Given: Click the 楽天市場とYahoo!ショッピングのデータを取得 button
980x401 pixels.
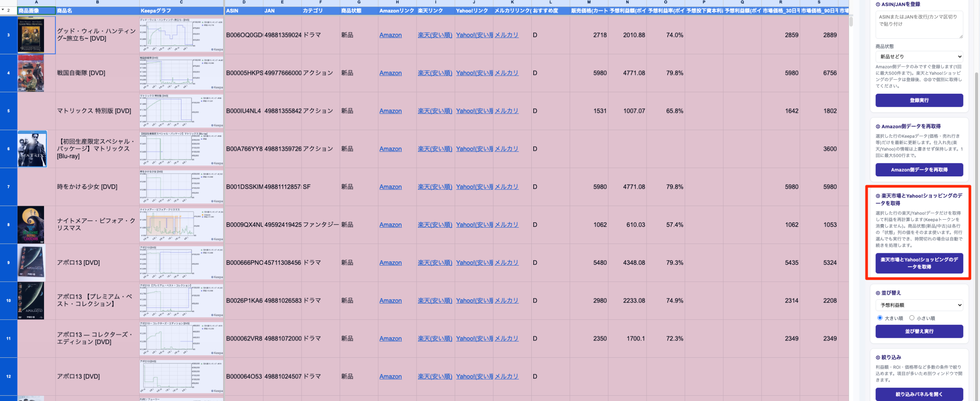Looking at the screenshot, I should click(x=919, y=263).
